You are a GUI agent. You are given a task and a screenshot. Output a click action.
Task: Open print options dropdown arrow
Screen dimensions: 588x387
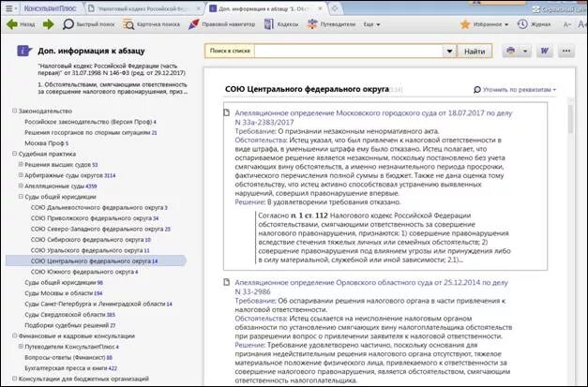click(x=525, y=51)
